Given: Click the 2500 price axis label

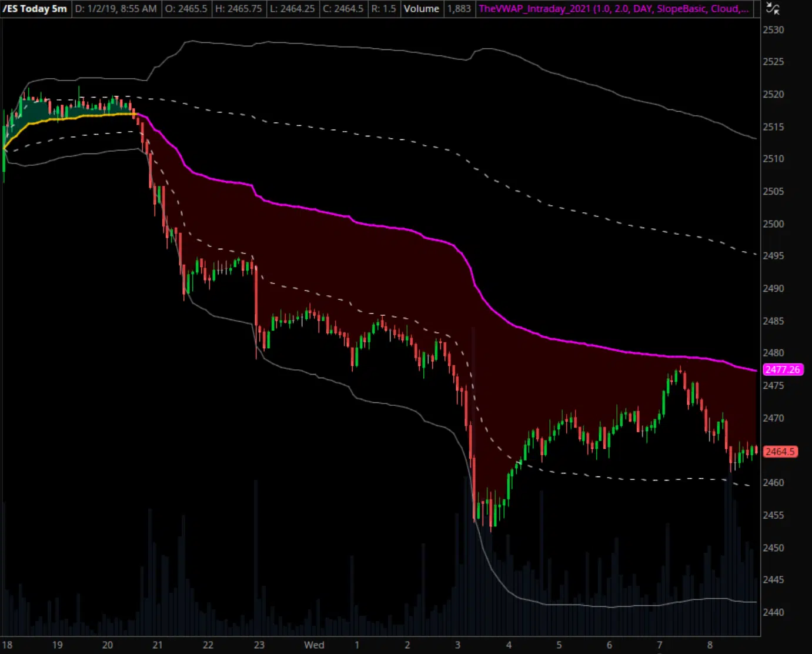Looking at the screenshot, I should click(x=773, y=223).
